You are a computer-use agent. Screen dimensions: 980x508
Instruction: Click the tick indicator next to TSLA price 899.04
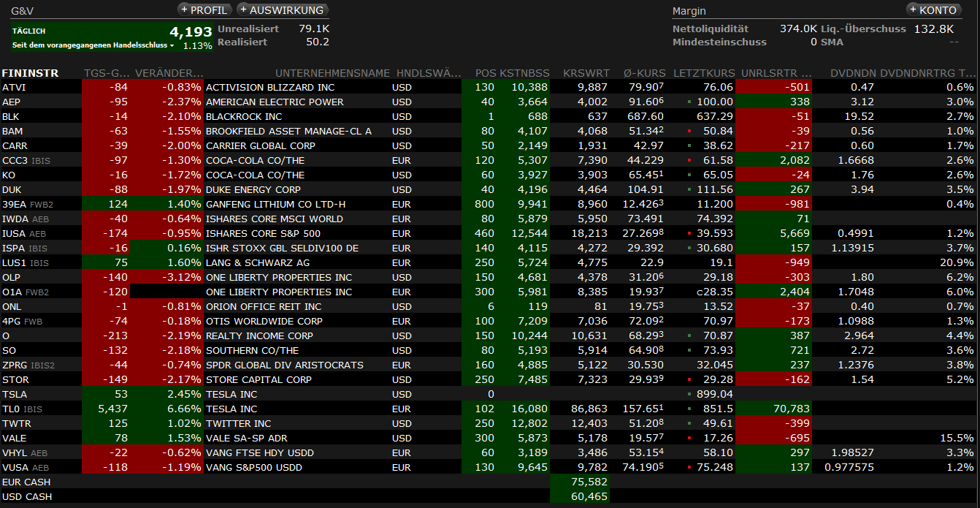click(x=689, y=395)
